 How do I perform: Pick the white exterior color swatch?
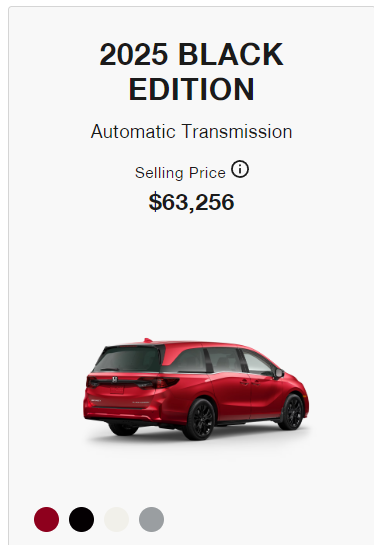(x=116, y=519)
